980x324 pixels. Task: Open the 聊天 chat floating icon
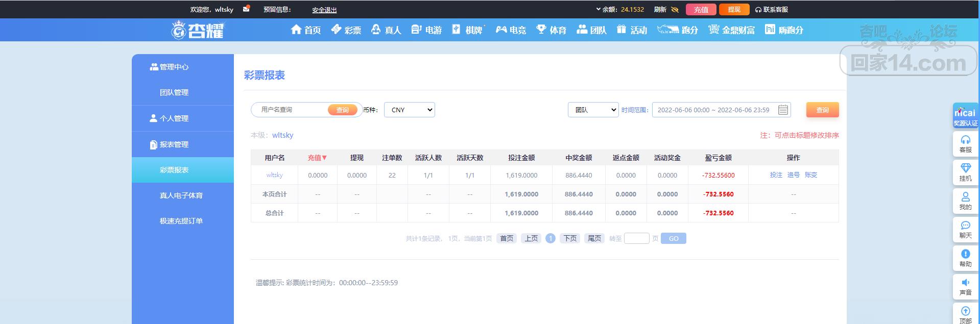pyautogui.click(x=965, y=230)
